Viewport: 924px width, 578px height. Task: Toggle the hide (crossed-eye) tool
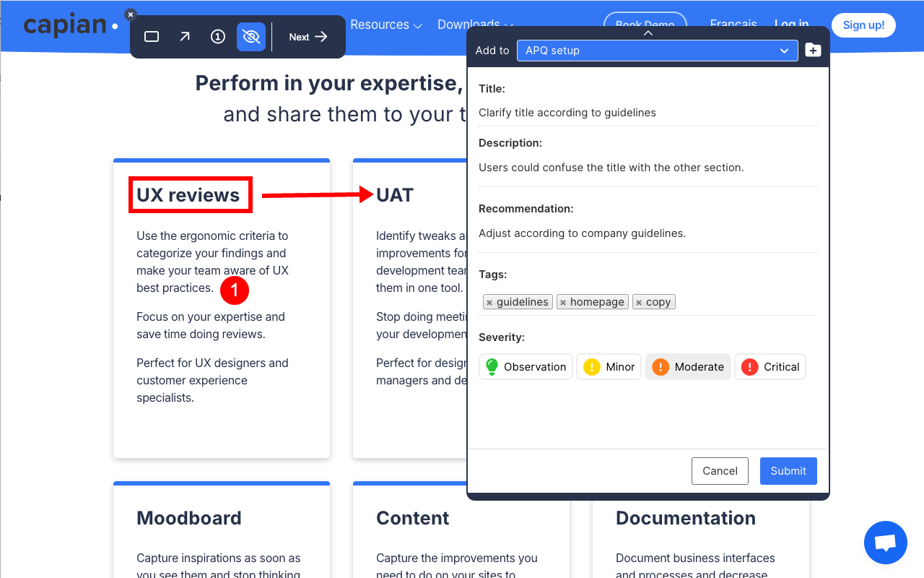(x=251, y=37)
